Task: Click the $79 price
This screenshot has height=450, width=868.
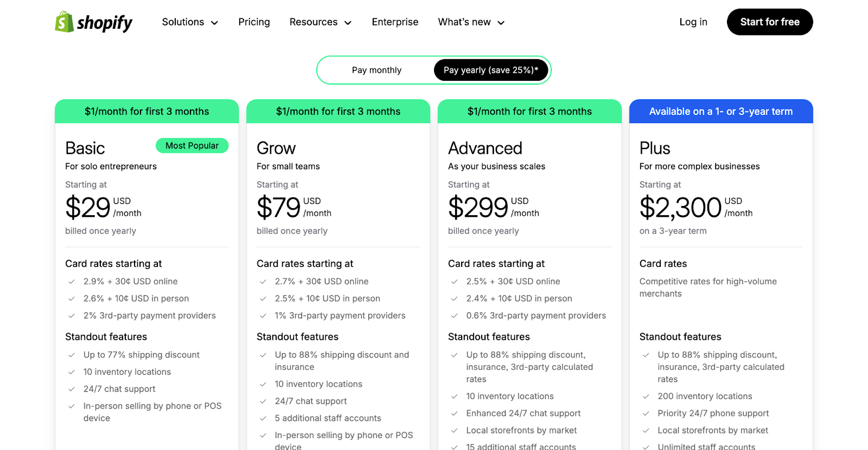Action: click(x=279, y=208)
